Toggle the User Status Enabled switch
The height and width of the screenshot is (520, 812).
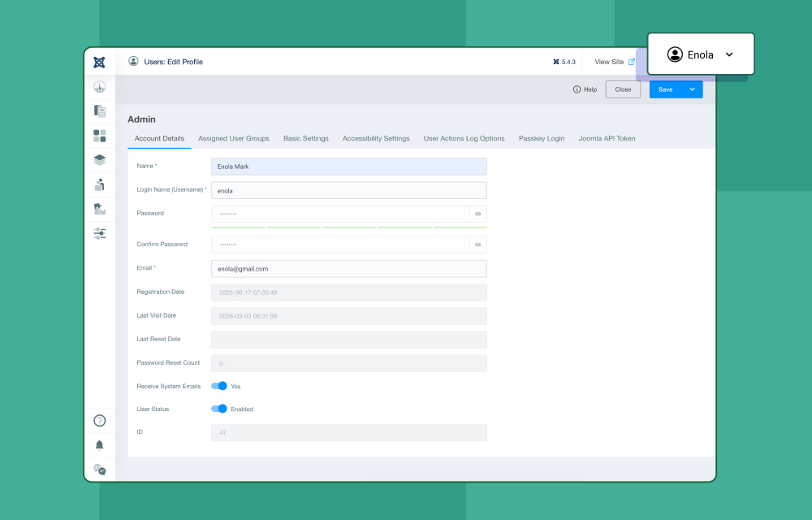[x=219, y=409]
